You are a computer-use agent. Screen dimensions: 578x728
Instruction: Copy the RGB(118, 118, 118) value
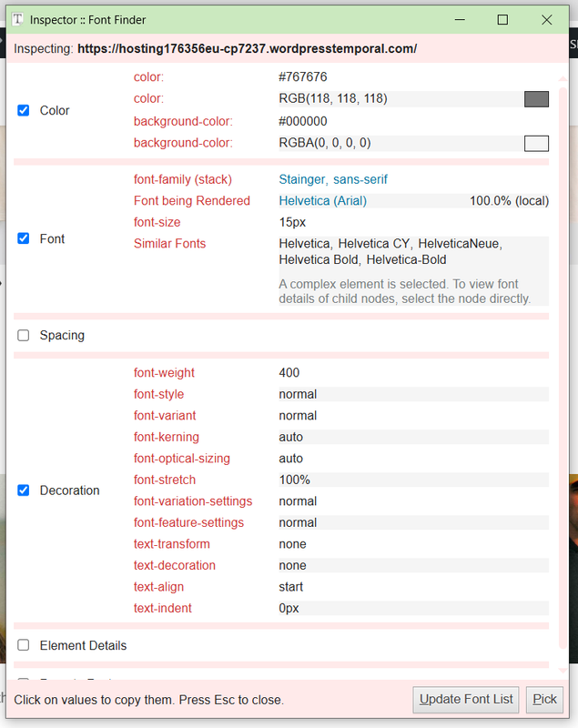(333, 98)
